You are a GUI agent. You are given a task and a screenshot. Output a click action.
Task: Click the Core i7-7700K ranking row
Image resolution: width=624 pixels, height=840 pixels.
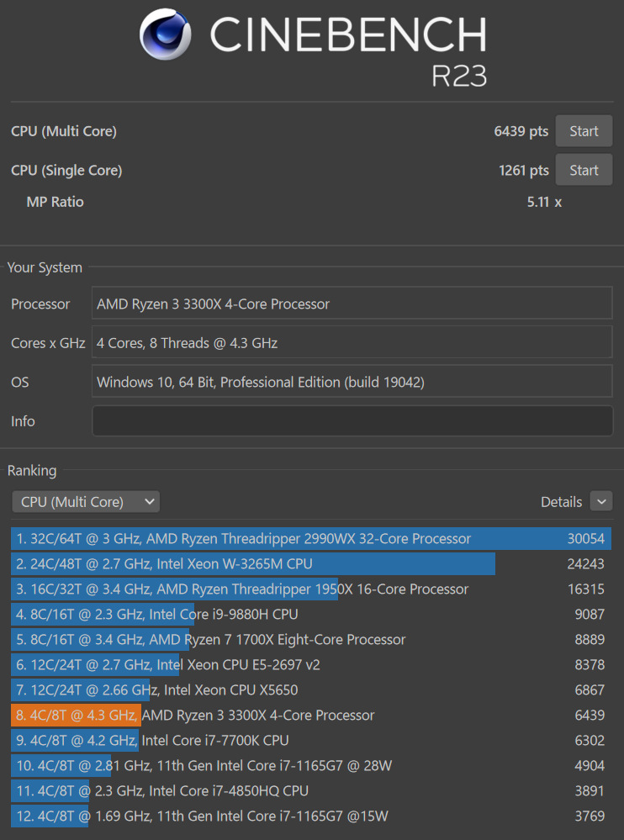click(x=310, y=741)
